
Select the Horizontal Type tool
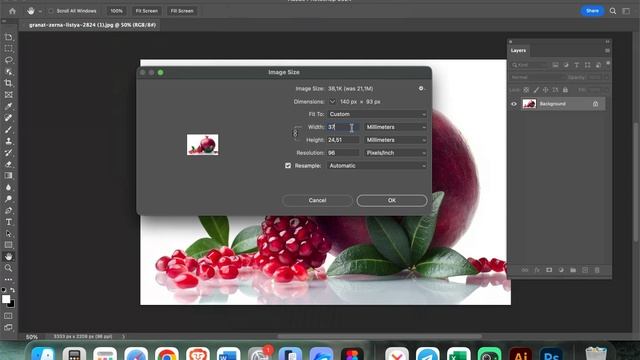(x=9, y=222)
